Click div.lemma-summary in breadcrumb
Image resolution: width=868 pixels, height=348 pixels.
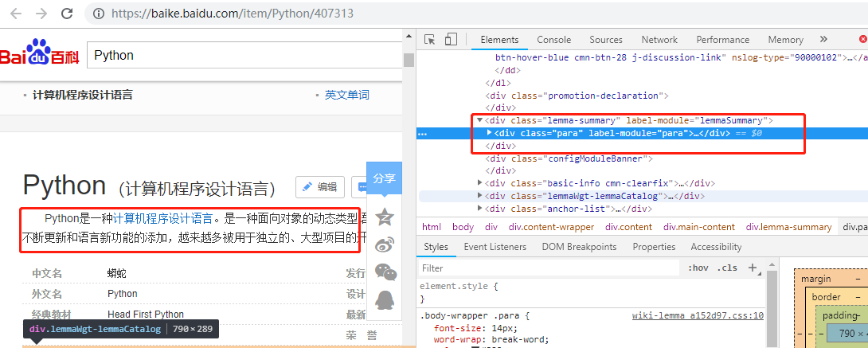788,227
